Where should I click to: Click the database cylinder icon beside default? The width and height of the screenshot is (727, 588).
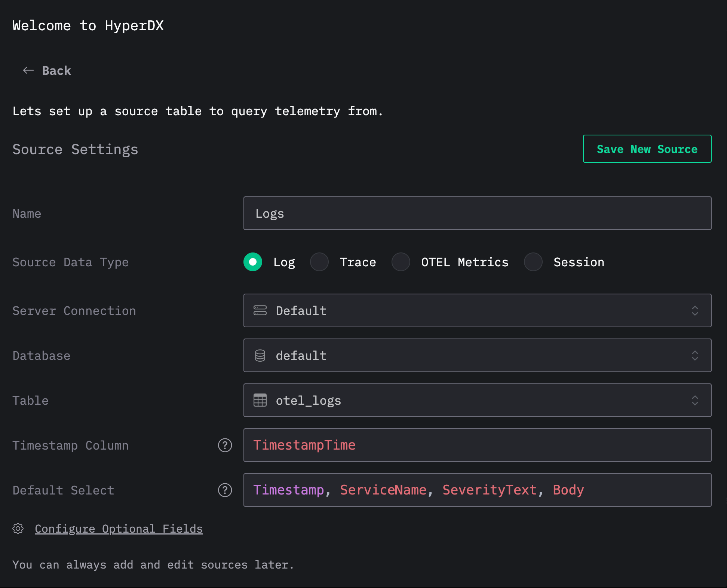click(260, 355)
